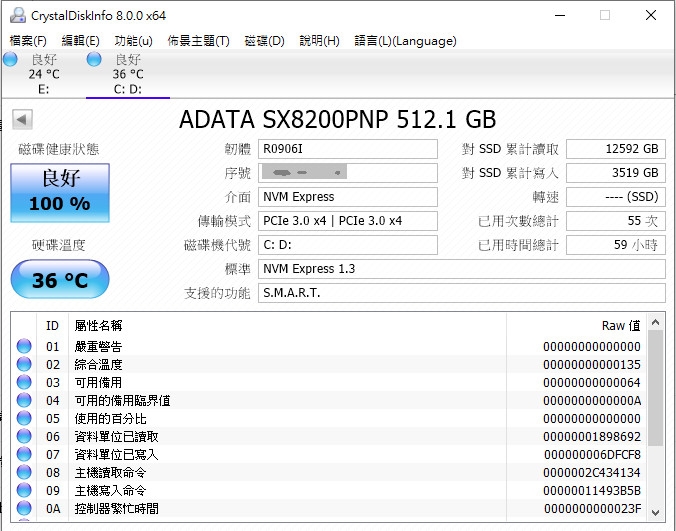Click the ID column header
This screenshot has width=676, height=531.
pyautogui.click(x=52, y=325)
